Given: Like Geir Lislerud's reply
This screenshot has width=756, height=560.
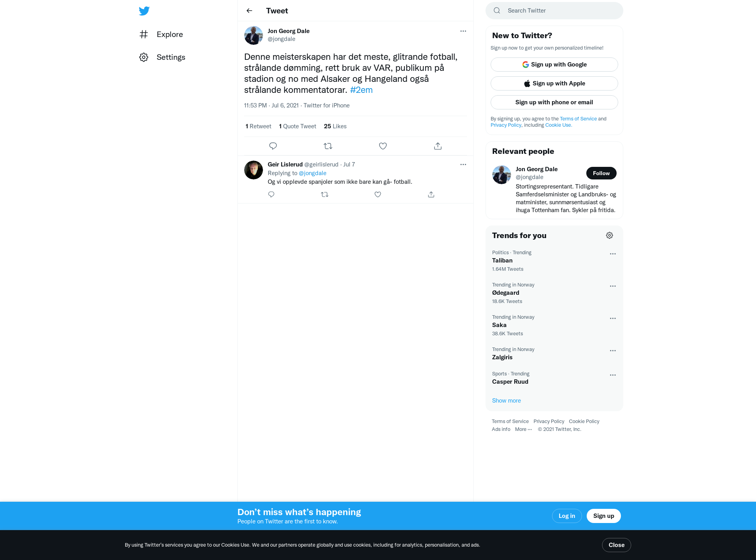Looking at the screenshot, I should point(378,194).
